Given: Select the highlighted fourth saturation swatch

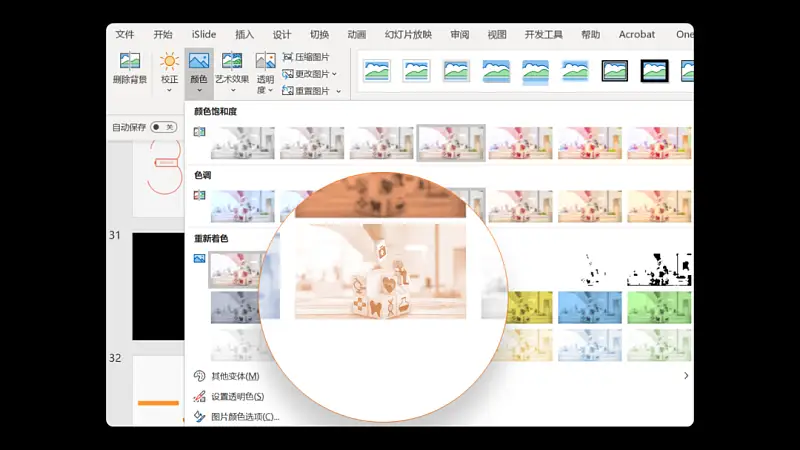Looking at the screenshot, I should [x=451, y=143].
